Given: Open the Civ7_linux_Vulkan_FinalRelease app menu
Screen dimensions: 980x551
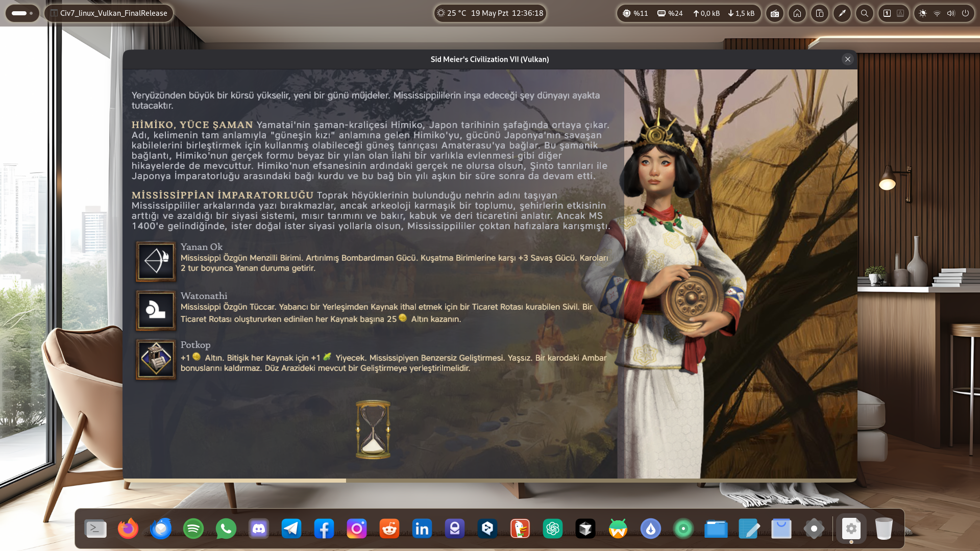Looking at the screenshot, I should click(109, 13).
